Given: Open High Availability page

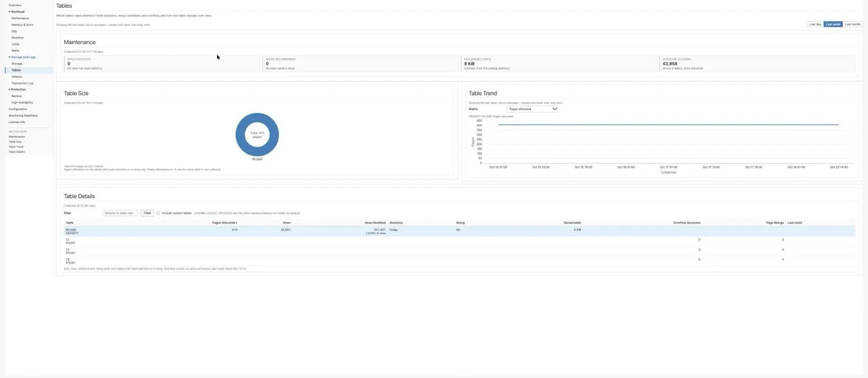Looking at the screenshot, I should (x=22, y=103).
